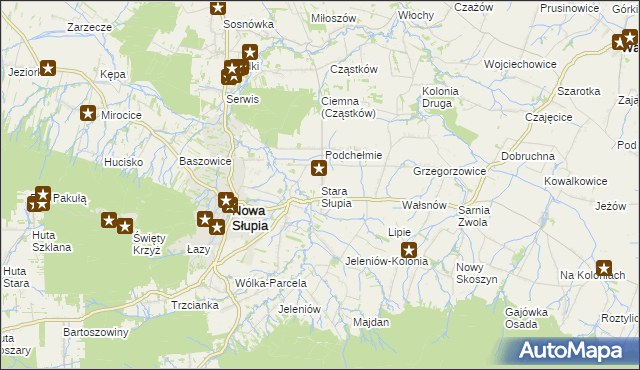Screen dimensions: 640x370
Task: Click the Nowa Słupia town label
Action: click(x=250, y=218)
